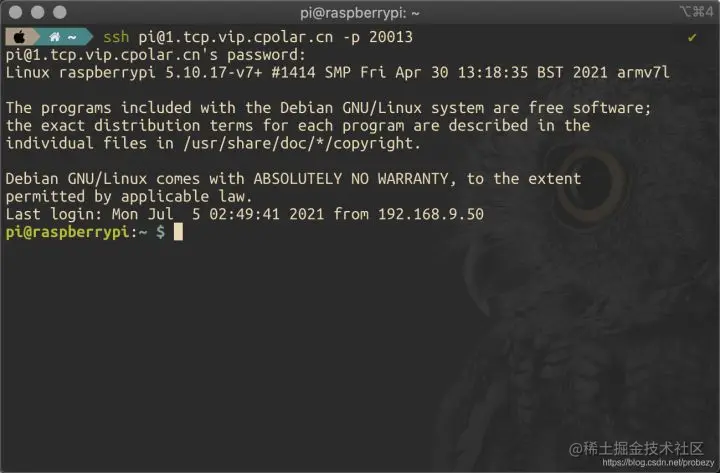Image resolution: width=720 pixels, height=473 pixels.
Task: Click the IP address 192.168.9.50
Action: pos(431,214)
